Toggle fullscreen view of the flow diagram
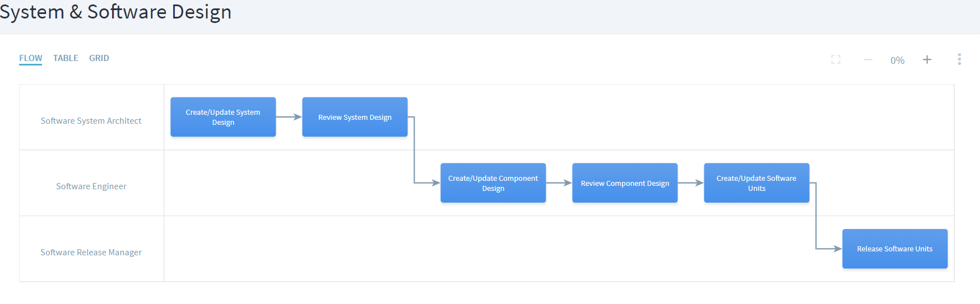The image size is (980, 304). [835, 59]
